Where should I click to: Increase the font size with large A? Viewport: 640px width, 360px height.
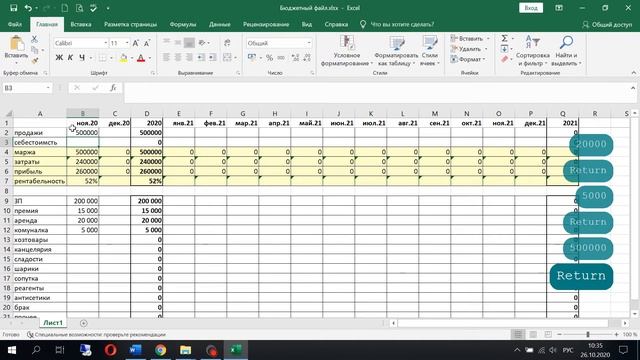pos(136,43)
